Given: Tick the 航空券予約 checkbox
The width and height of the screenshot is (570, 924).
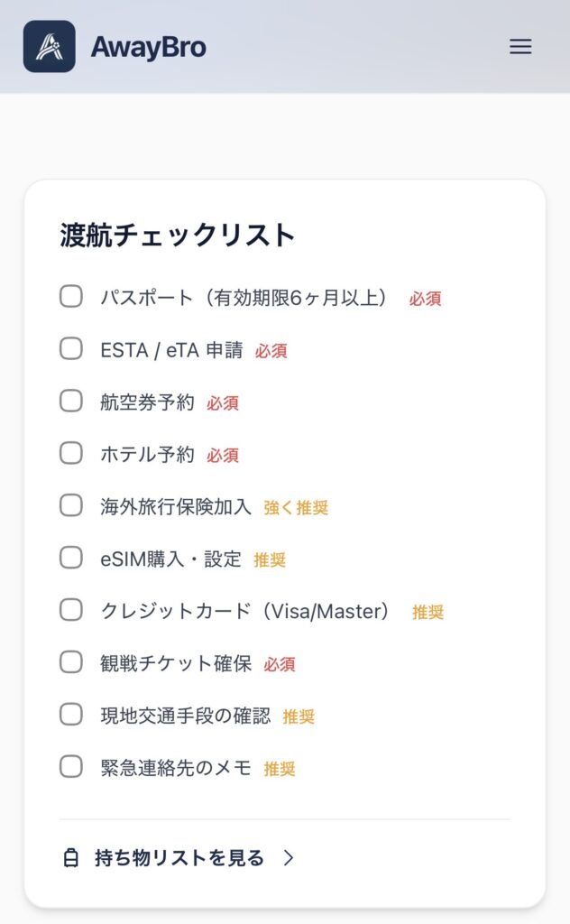Looking at the screenshot, I should (x=71, y=401).
